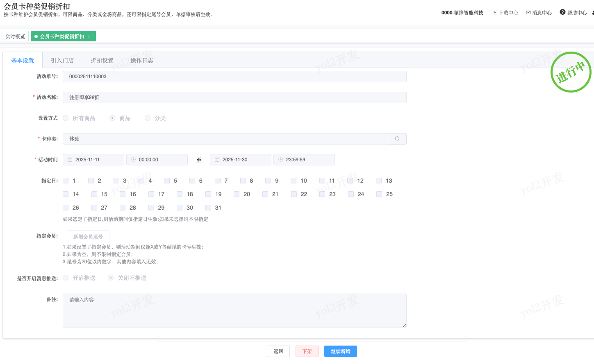Toggle the day 28 checkbox
Image resolution: width=594 pixels, height=364 pixels.
pyautogui.click(x=123, y=208)
